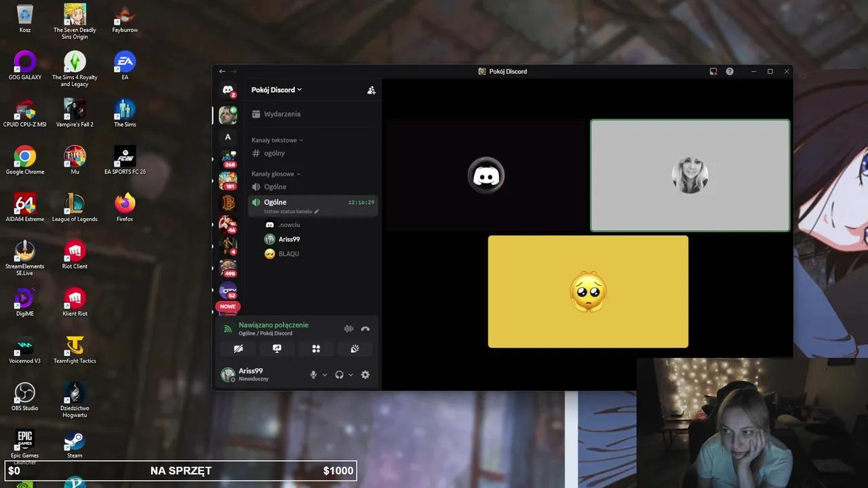Open the invite people icon beside Pokój Discord
This screenshot has width=868, height=488.
(x=371, y=90)
